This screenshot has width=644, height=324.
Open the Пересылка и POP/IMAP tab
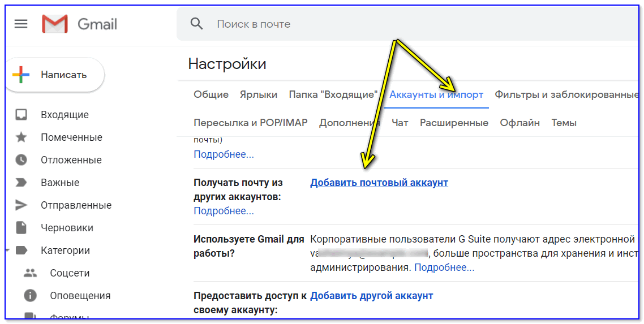tap(251, 123)
